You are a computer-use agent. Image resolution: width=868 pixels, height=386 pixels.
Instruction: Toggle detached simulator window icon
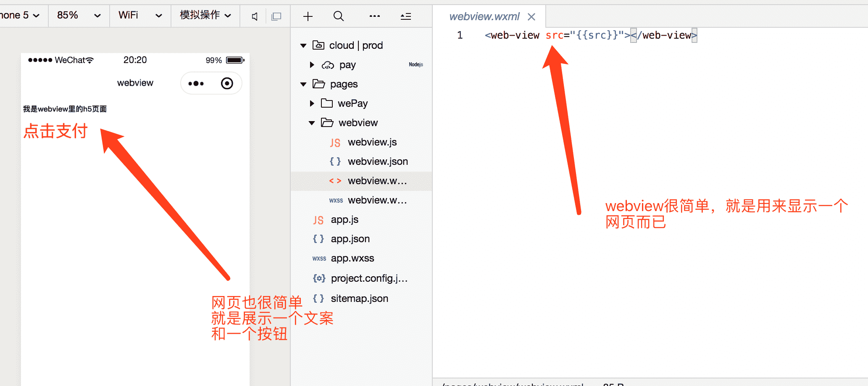(276, 16)
